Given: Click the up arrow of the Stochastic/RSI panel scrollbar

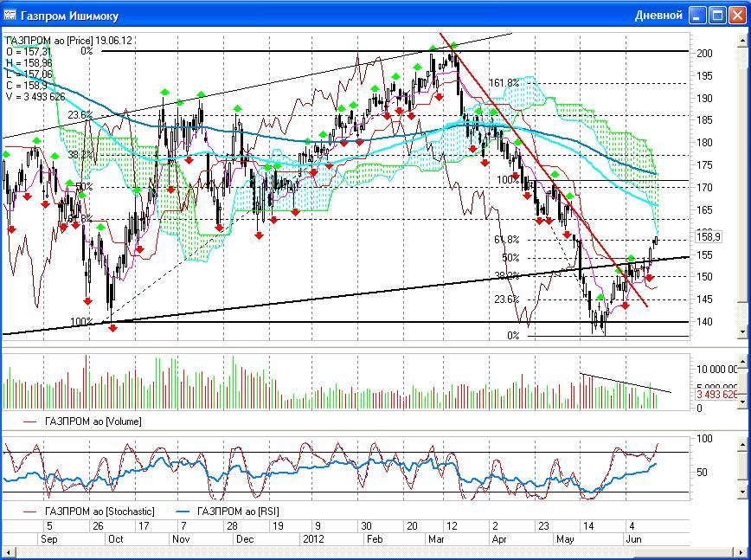Looking at the screenshot, I should coord(743,445).
